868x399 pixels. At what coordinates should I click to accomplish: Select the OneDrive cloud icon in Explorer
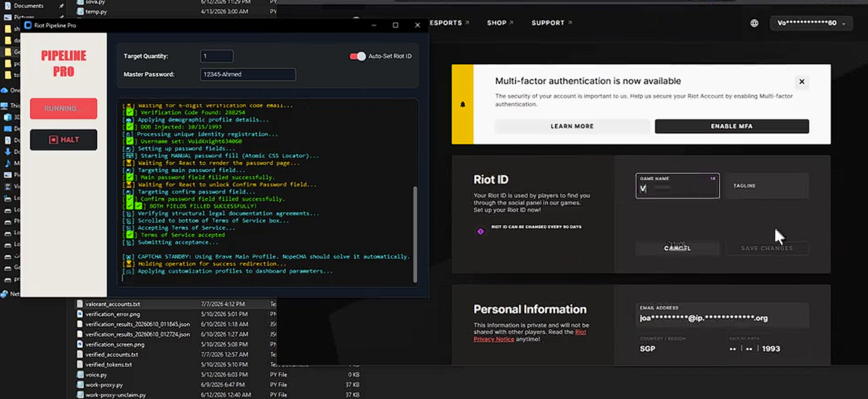pyautogui.click(x=5, y=90)
